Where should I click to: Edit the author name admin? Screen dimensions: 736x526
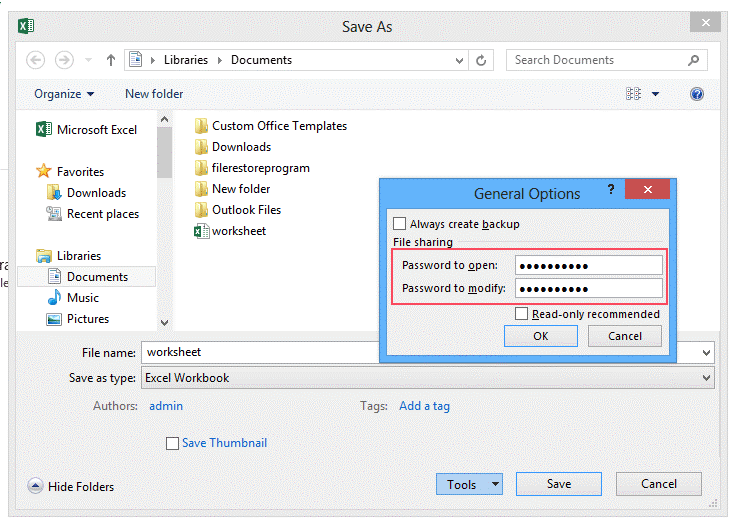166,406
